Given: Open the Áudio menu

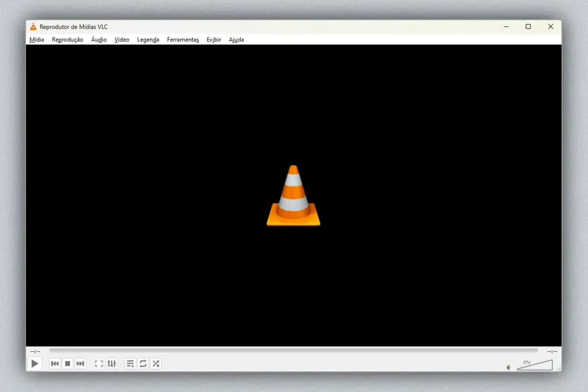Looking at the screenshot, I should point(99,40).
